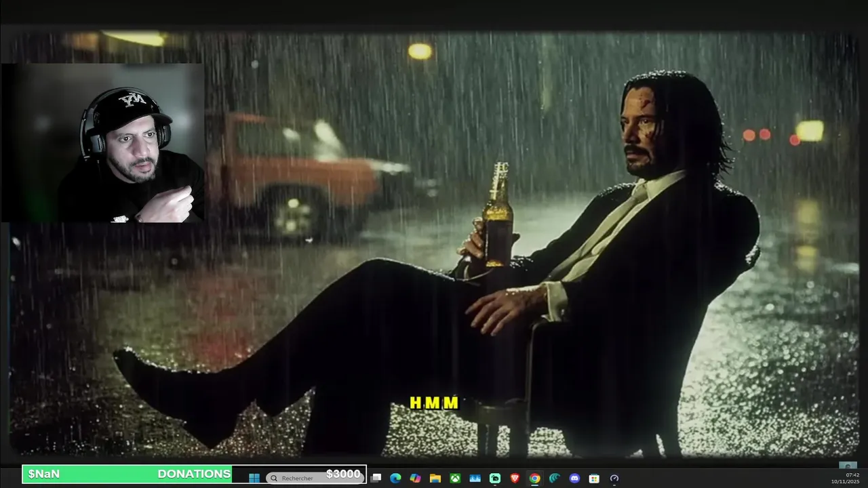Launch Brave browser from the taskbar
The width and height of the screenshot is (868, 488).
pos(515,478)
